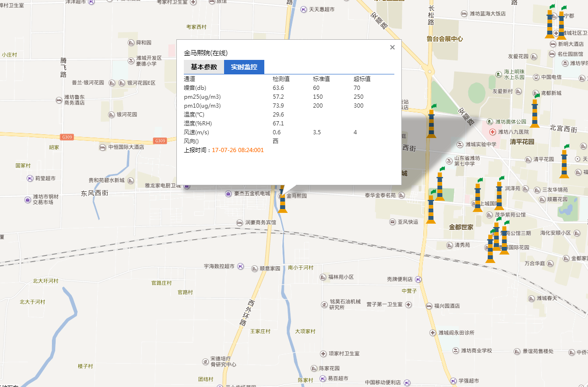Close the 金马熙院 info popup

tap(392, 47)
